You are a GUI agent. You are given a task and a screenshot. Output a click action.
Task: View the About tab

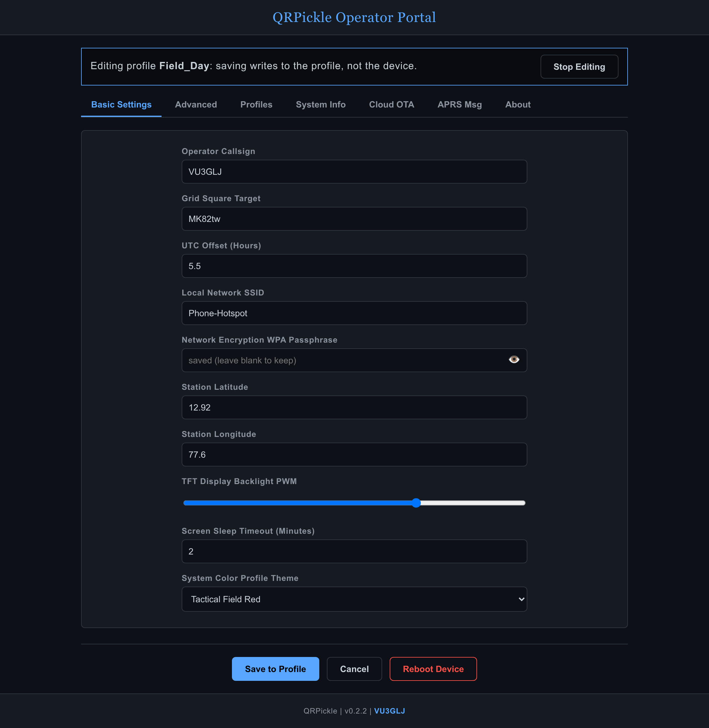[x=518, y=105]
